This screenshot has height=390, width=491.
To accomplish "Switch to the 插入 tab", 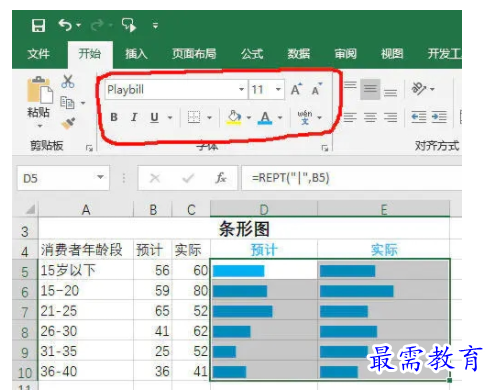I will pyautogui.click(x=136, y=54).
